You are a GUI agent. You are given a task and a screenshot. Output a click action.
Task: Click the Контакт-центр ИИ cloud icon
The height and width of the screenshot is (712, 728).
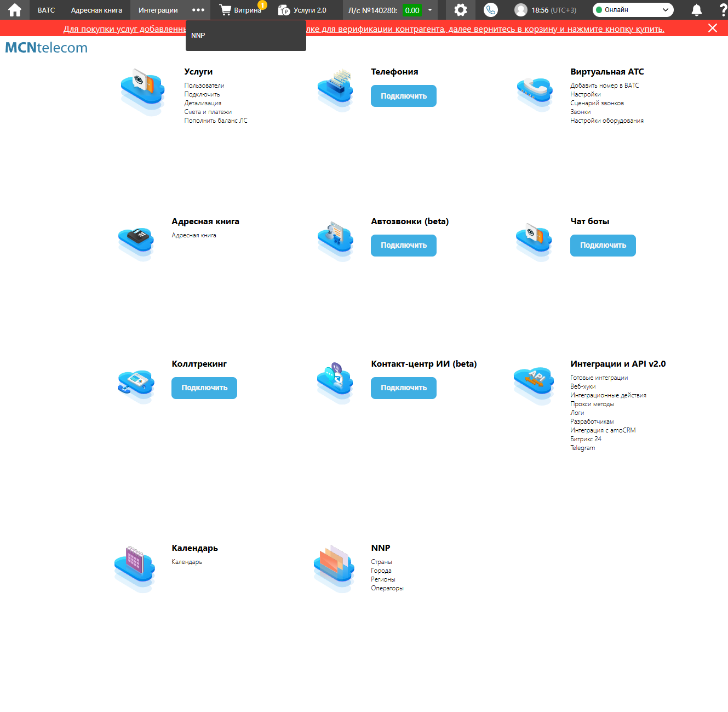pos(335,383)
